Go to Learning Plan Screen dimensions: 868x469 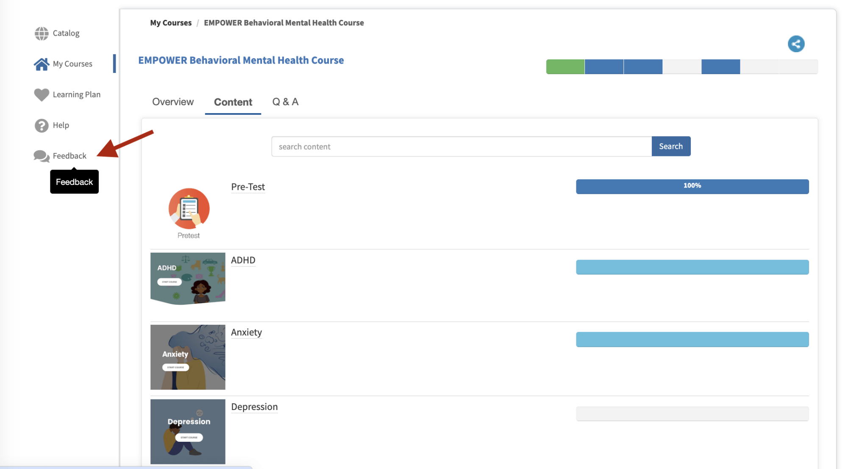click(77, 95)
